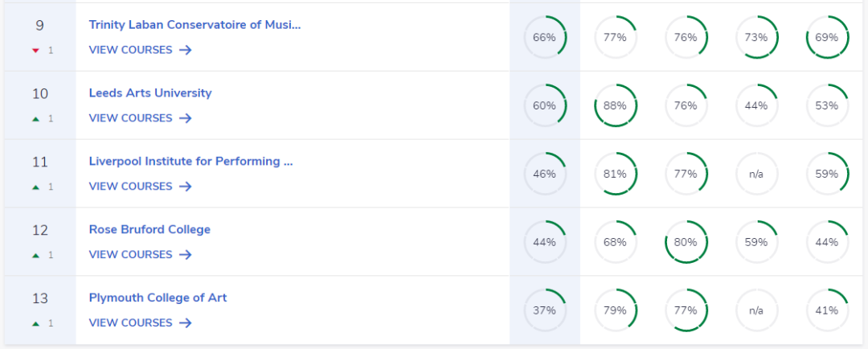This screenshot has width=868, height=349.
Task: Click the n/a circle in Liverpool Institute row
Action: (x=756, y=174)
